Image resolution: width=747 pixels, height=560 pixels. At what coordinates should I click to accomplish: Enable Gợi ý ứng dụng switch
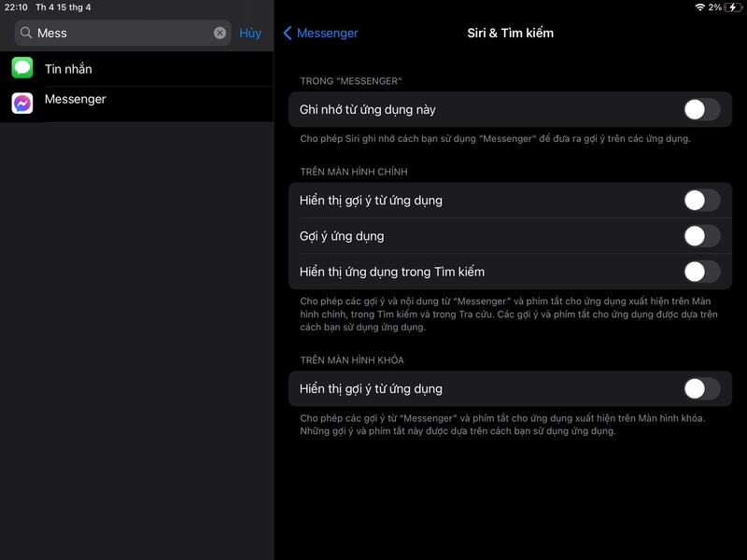702,236
